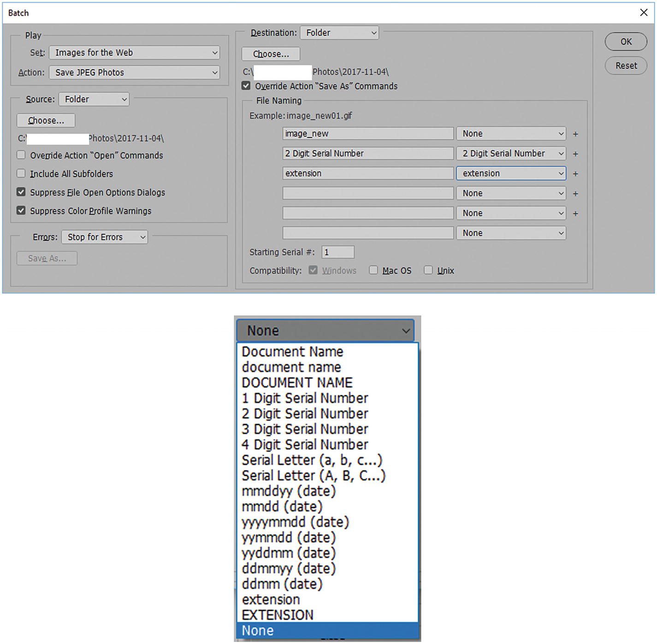Uncheck Suppress File Open Options Dialogs
657x644 pixels.
click(x=21, y=192)
